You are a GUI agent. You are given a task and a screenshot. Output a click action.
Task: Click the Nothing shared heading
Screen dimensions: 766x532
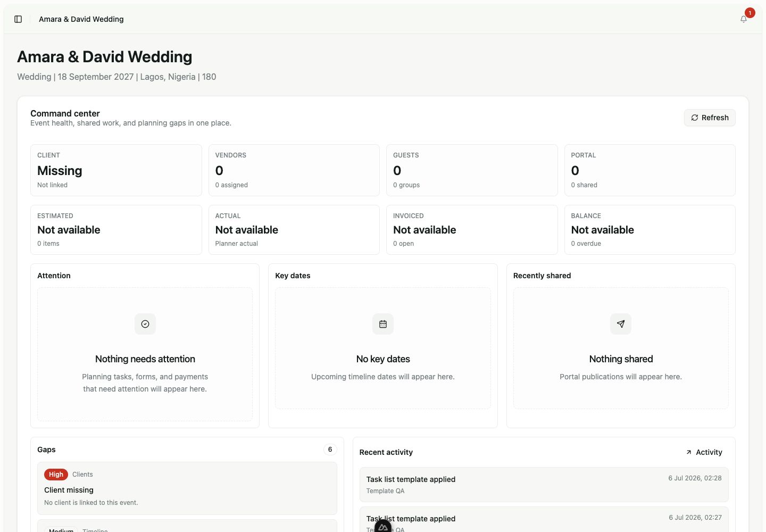[621, 359]
